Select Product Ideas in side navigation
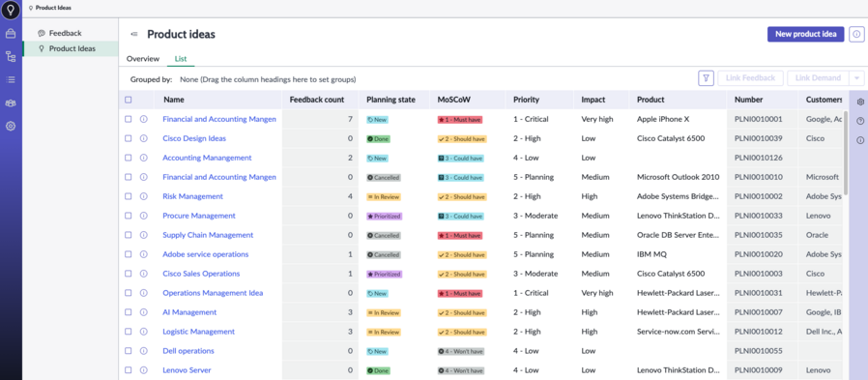 tap(71, 48)
